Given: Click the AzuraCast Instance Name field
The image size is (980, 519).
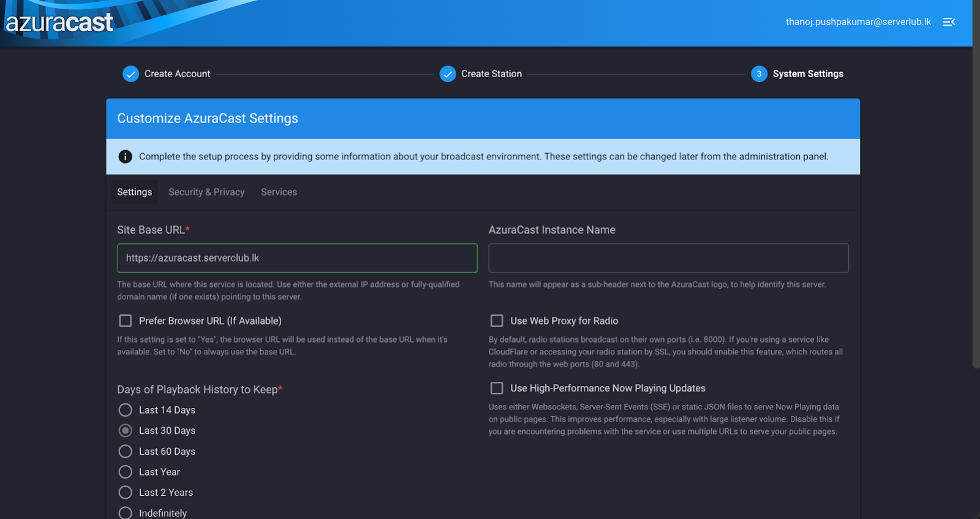Looking at the screenshot, I should (x=668, y=258).
